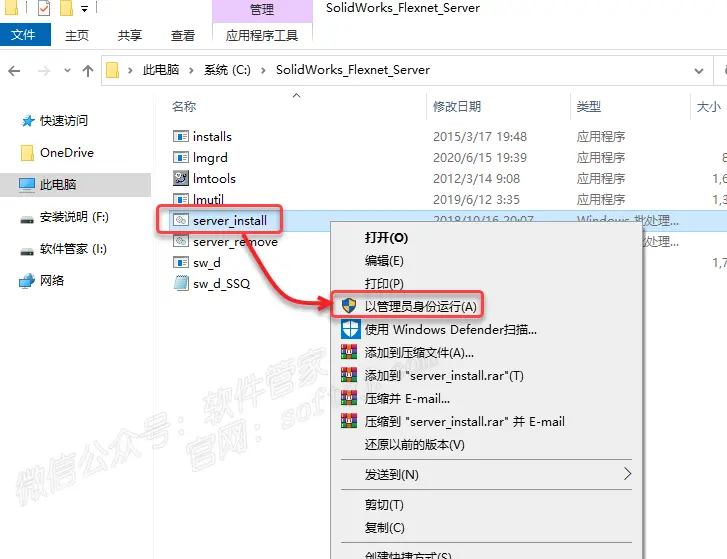Expand chevron before 此电脑 breadcrumb
The height and width of the screenshot is (559, 727).
[x=130, y=70]
